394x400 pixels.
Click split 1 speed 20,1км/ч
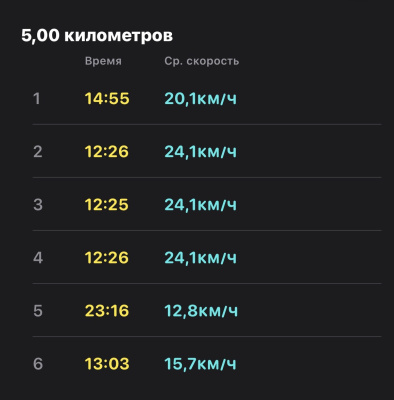(x=201, y=99)
